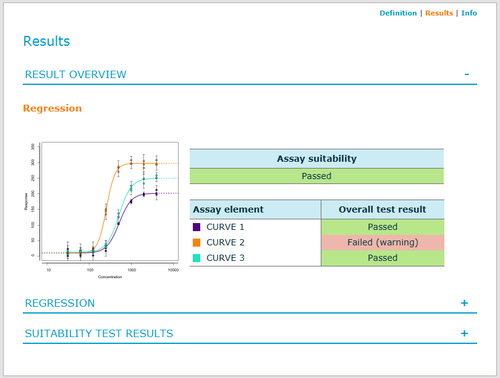Click the Assay element column header

tap(255, 209)
